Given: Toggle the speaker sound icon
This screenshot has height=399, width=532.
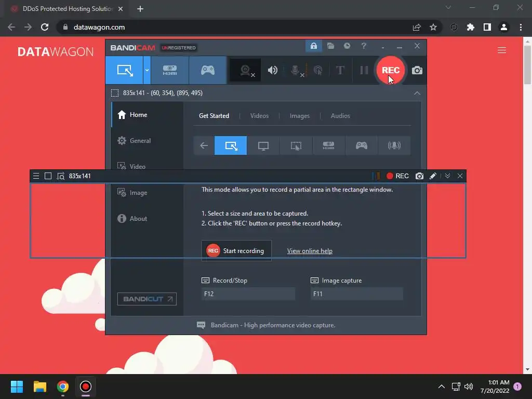Looking at the screenshot, I should [272, 70].
